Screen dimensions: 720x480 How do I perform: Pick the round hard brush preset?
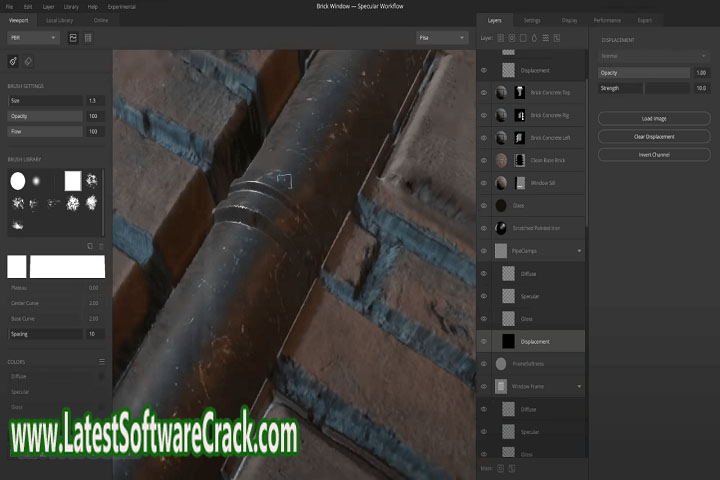pos(17,181)
